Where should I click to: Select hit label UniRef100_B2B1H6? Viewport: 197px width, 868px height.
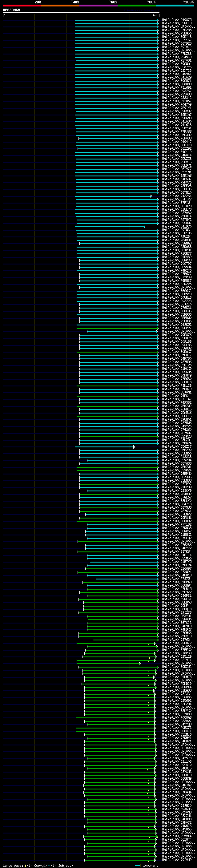[176, 233]
